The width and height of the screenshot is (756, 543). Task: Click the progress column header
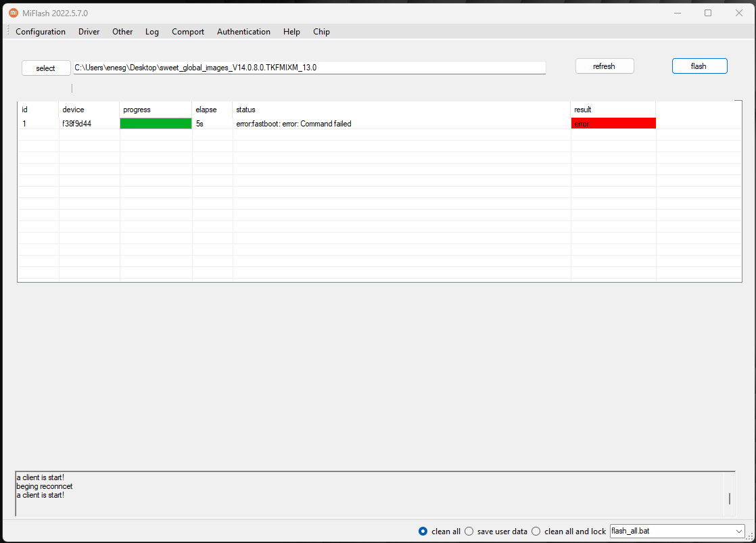(156, 110)
